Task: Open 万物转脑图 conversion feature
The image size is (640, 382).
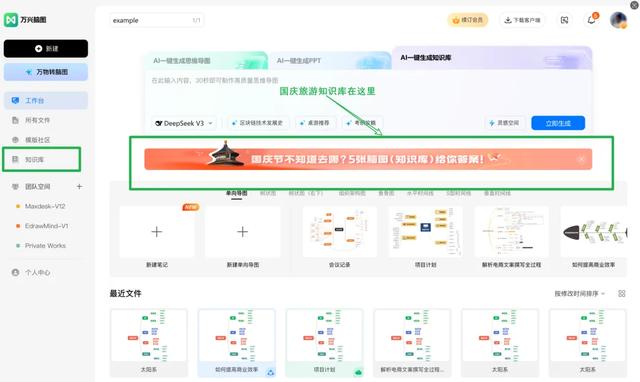Action: pyautogui.click(x=46, y=72)
